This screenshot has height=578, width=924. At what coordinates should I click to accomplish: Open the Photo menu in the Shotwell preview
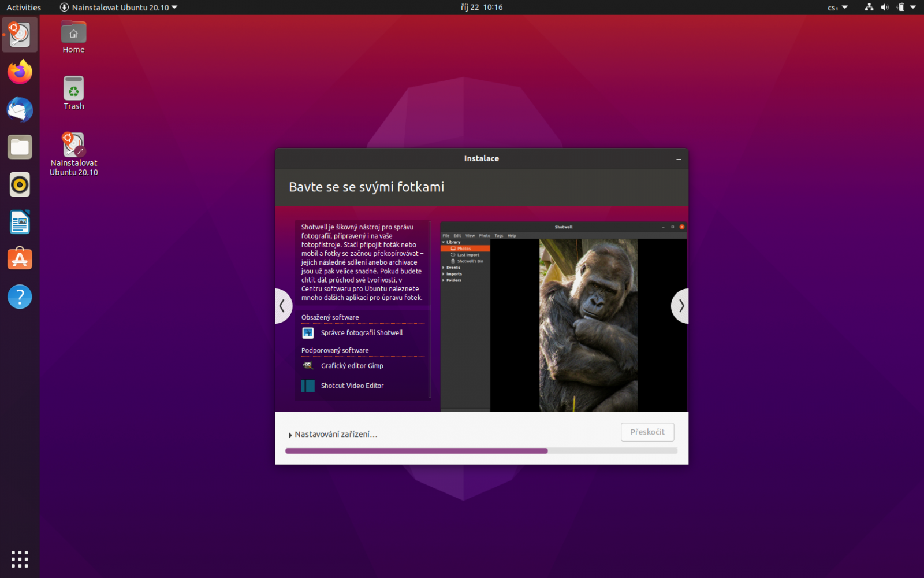tap(485, 235)
